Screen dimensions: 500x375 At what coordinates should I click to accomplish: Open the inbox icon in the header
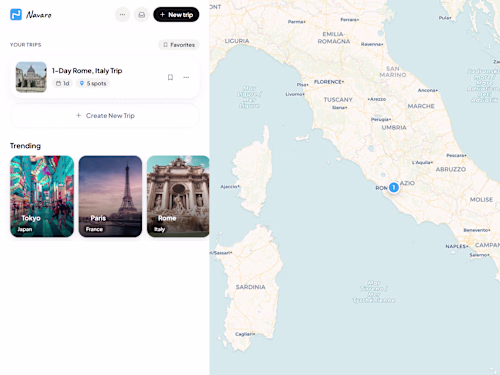coord(142,15)
